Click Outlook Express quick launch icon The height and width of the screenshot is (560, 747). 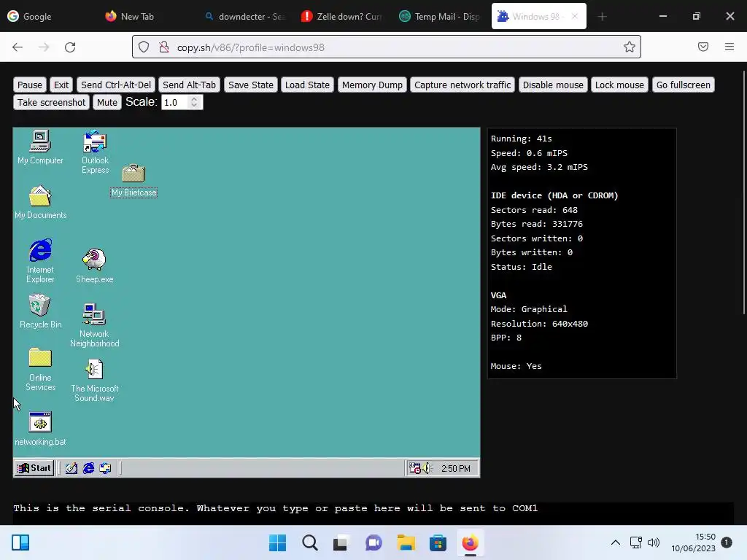[x=105, y=468]
